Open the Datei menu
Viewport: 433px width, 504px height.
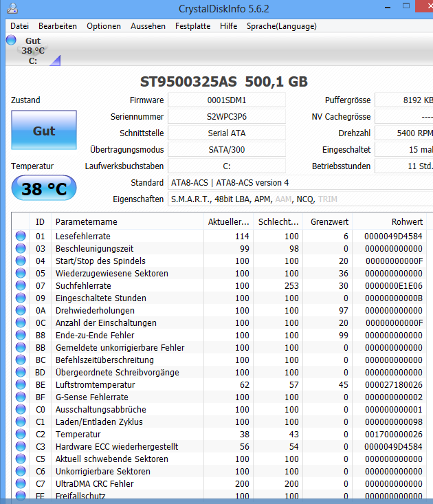click(x=20, y=26)
